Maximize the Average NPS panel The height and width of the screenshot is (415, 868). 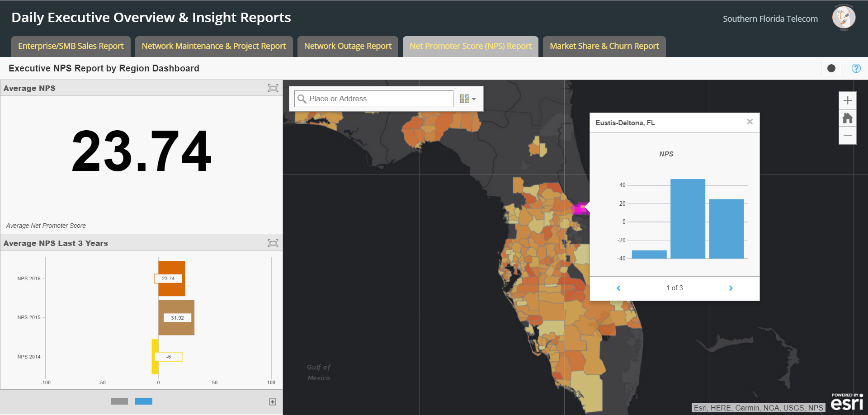coord(273,88)
